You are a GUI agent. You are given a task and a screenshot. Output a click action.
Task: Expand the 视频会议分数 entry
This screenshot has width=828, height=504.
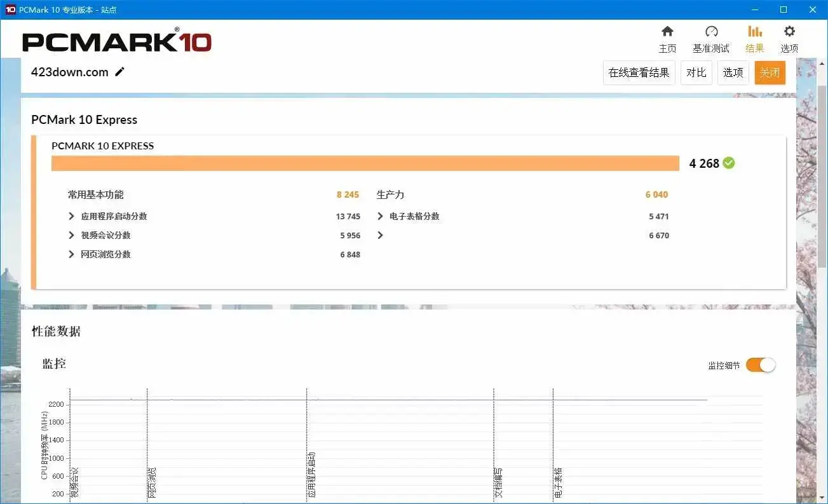click(x=71, y=235)
